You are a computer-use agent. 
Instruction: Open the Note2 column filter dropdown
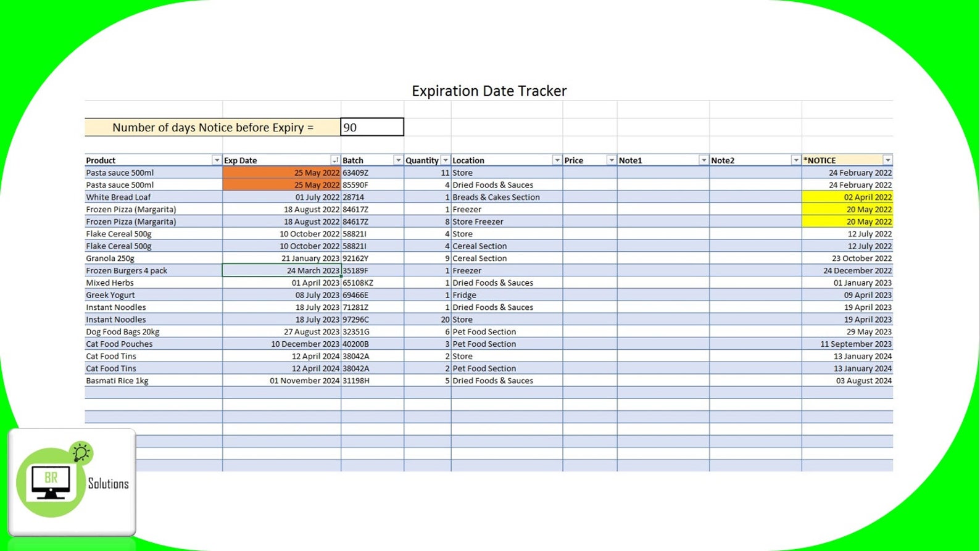[x=795, y=160]
